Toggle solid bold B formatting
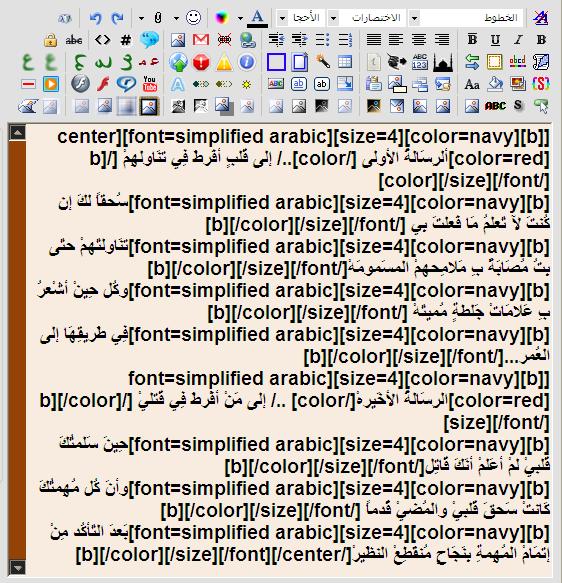The height and width of the screenshot is (583, 562). pyautogui.click(x=541, y=40)
